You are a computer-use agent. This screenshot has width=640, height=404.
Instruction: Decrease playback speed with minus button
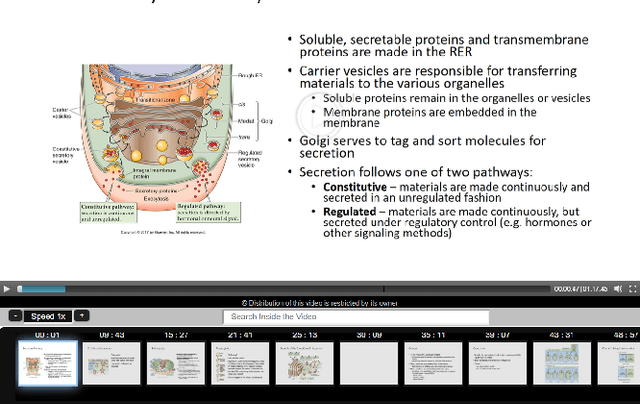click(15, 316)
